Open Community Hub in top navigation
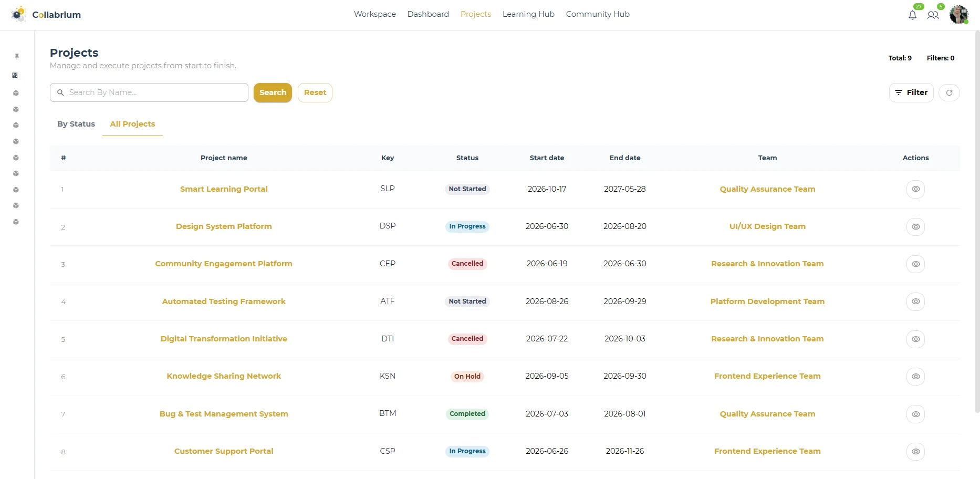Screen dimensions: 980x479 point(598,14)
